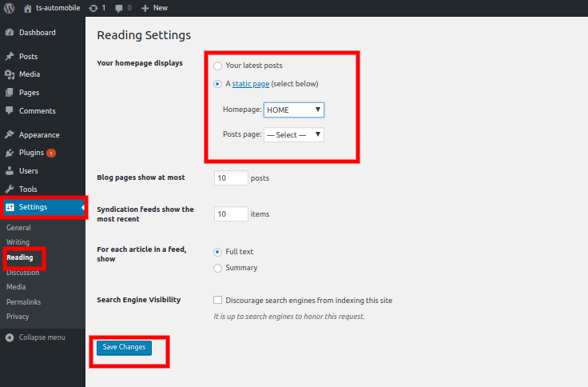The width and height of the screenshot is (588, 387).
Task: Enable Discourage search engines checkbox
Action: tap(218, 301)
